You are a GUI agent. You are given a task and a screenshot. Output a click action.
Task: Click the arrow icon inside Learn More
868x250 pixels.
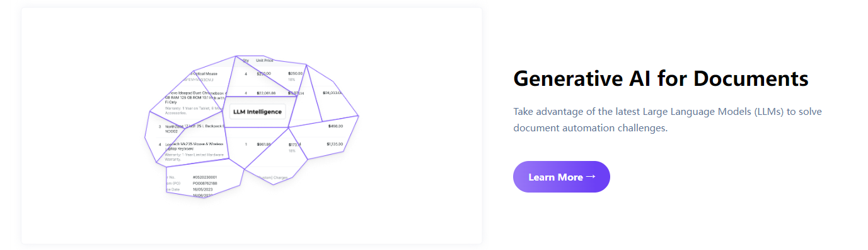point(591,177)
